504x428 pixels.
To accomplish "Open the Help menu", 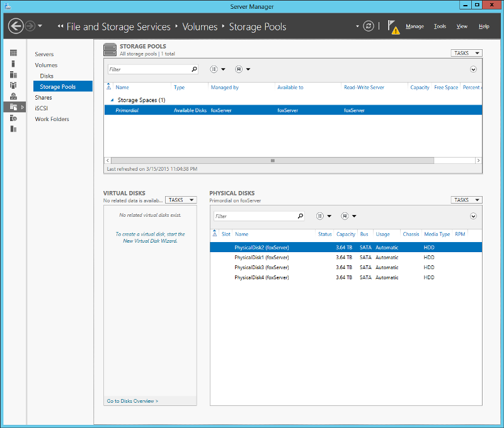I will [484, 26].
